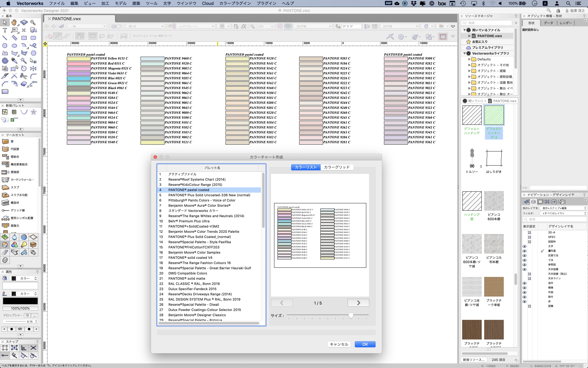The height and width of the screenshot is (368, 588).
Task: Select the arrow Selection tool
Action: 5,23
